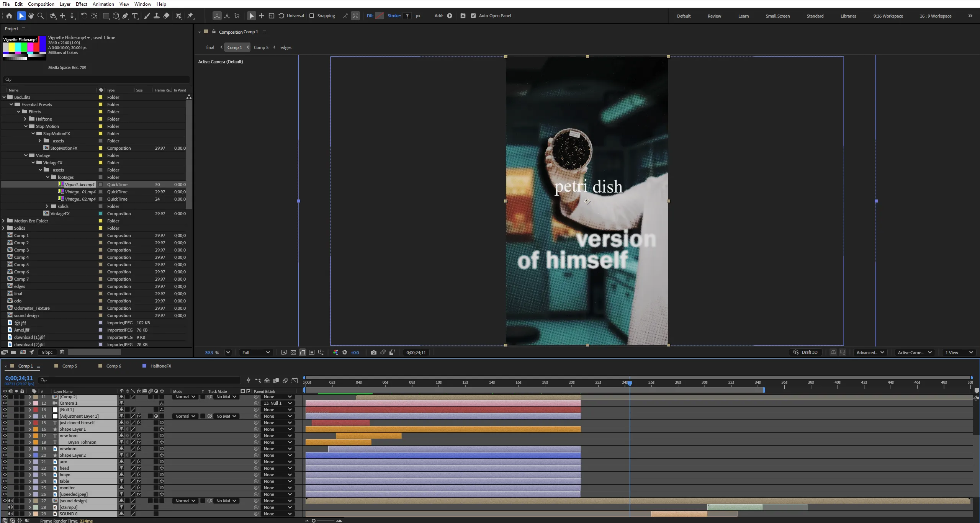Hide the monitor layer
Viewport: 980px width, 523px height.
tap(5, 488)
